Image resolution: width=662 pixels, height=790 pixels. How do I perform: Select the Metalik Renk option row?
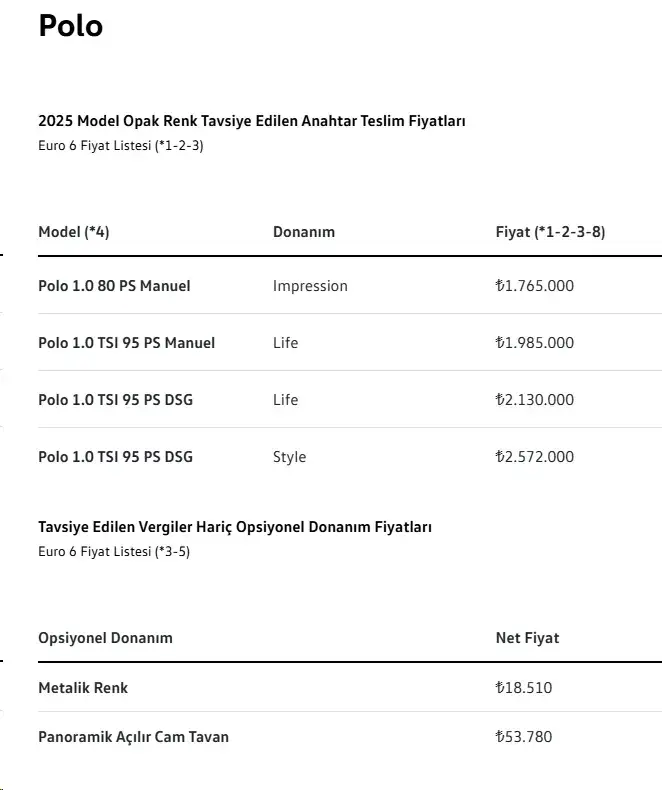pos(350,687)
